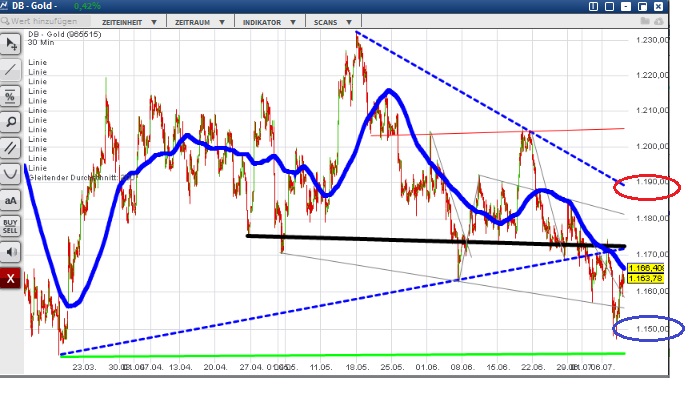Click the 20.04. date axis label
This screenshot has height=394, width=690.
pyautogui.click(x=215, y=367)
